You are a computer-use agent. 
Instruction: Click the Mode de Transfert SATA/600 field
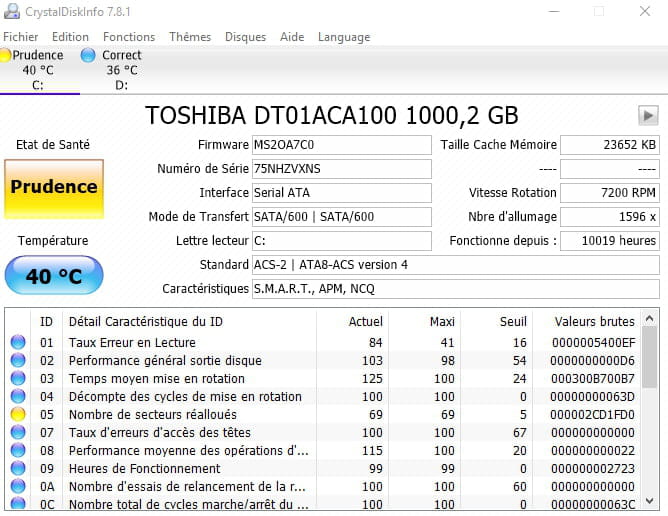click(342, 217)
